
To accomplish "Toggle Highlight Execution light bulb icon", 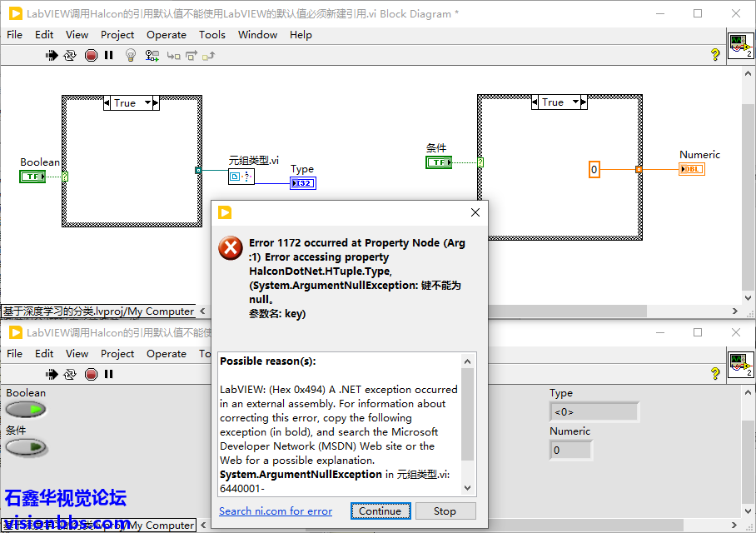I will [130, 55].
